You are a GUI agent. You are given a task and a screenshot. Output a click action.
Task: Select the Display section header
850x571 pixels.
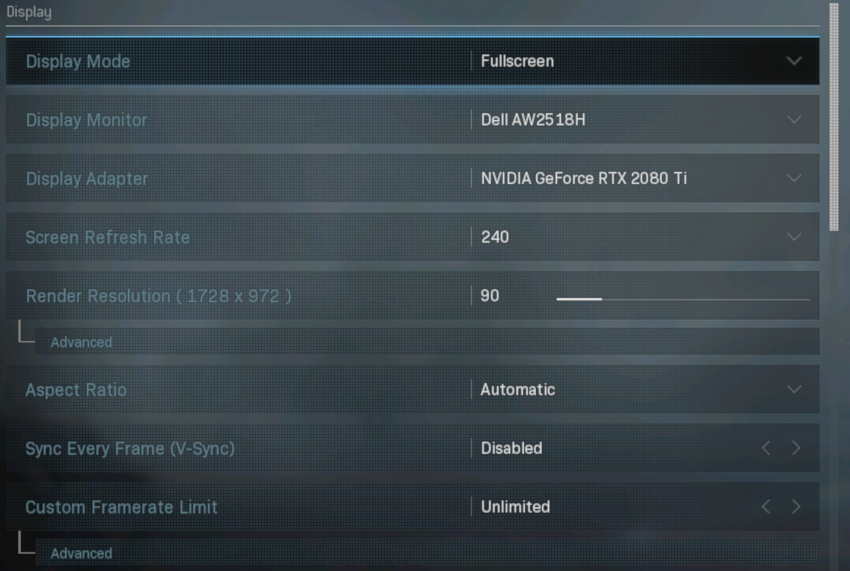click(29, 12)
